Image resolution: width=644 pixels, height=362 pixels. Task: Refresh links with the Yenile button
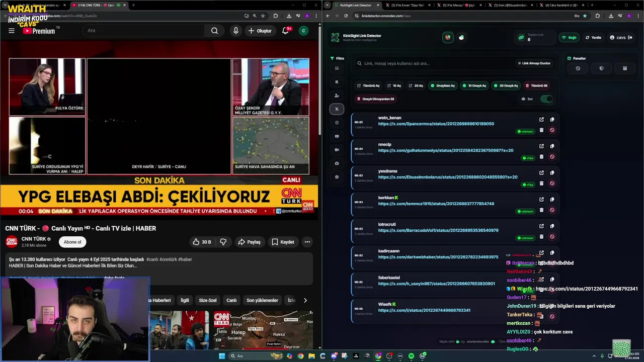(x=593, y=38)
